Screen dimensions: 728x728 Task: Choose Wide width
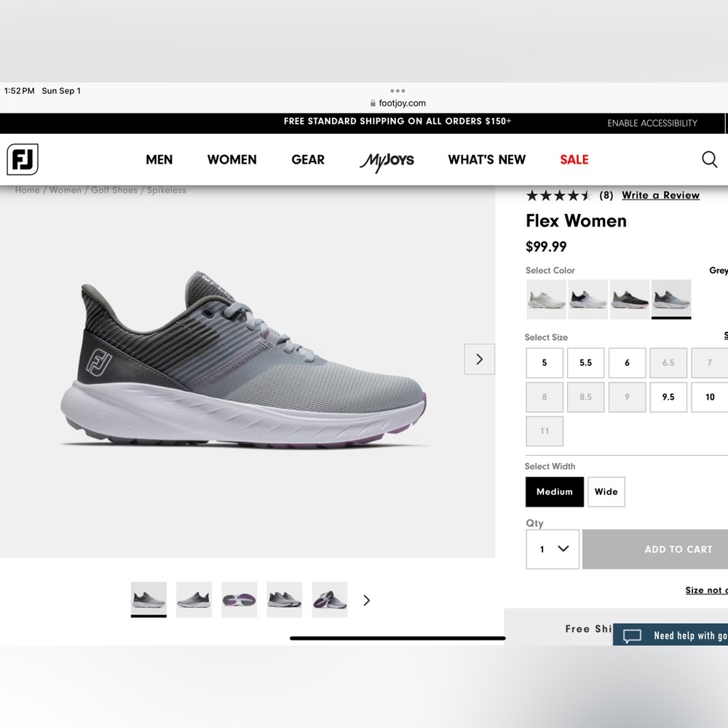click(606, 491)
